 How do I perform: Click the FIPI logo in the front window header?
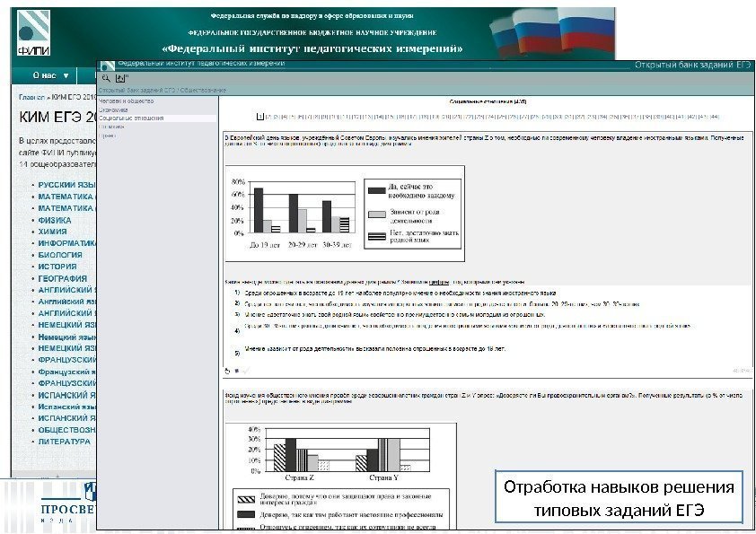tap(108, 66)
